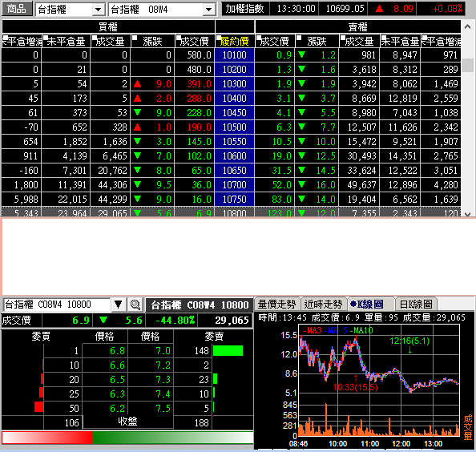Click the ask quantity 148 cell
Viewport: 476px width, 452px height.
pos(193,351)
